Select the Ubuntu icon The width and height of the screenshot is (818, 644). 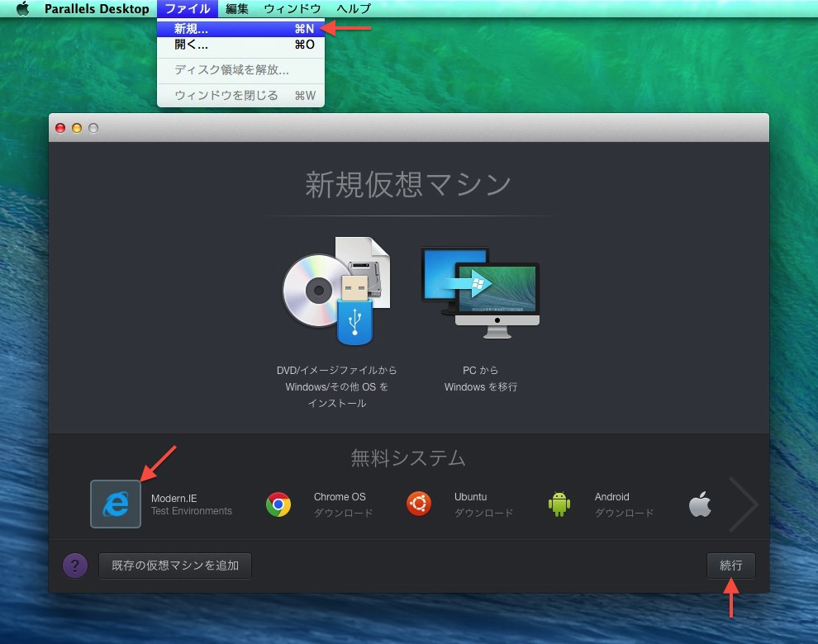click(x=419, y=504)
